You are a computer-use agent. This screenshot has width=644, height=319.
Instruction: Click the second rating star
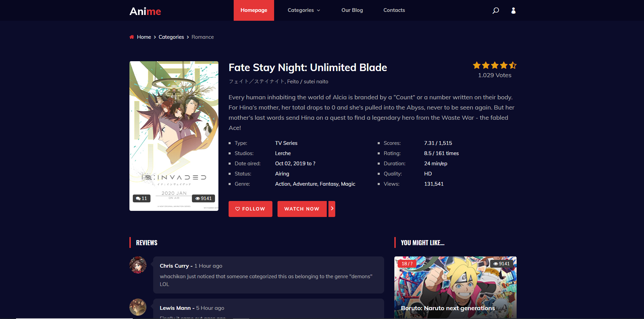click(x=486, y=65)
